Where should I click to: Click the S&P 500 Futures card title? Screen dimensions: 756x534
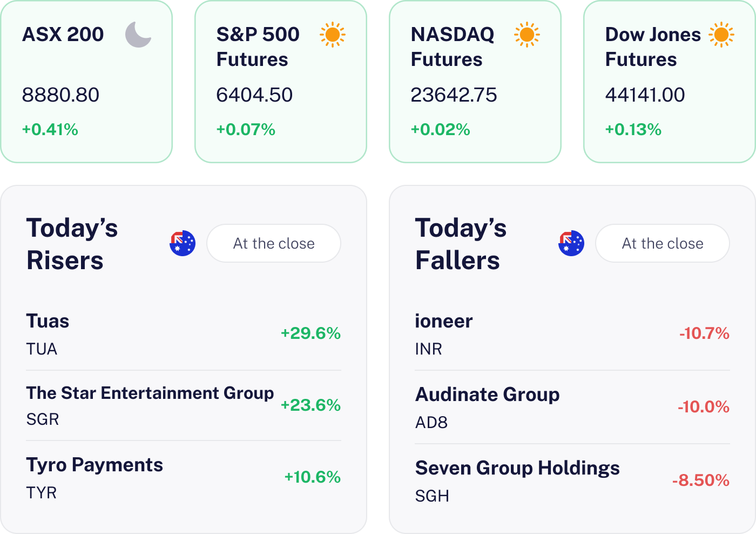pyautogui.click(x=258, y=47)
